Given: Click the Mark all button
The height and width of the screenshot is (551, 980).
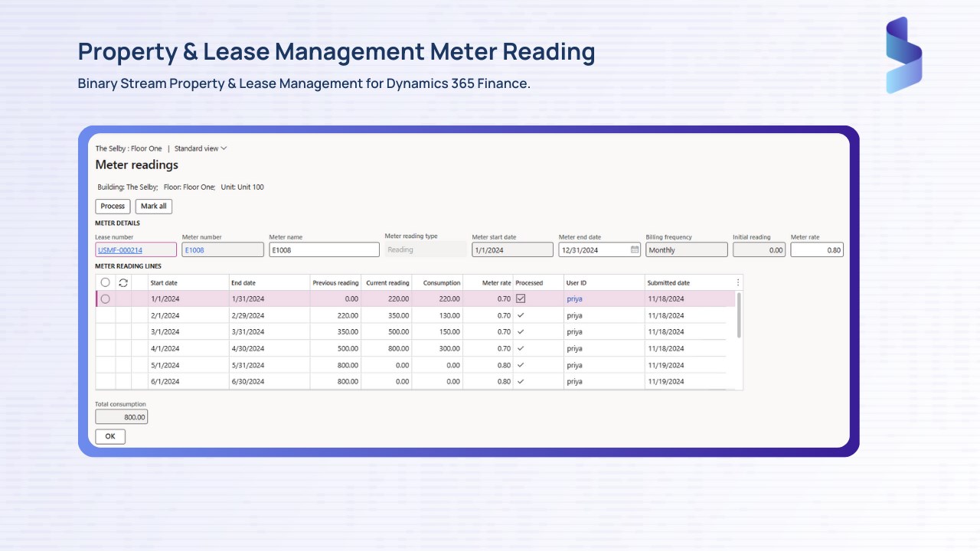Looking at the screenshot, I should point(154,206).
